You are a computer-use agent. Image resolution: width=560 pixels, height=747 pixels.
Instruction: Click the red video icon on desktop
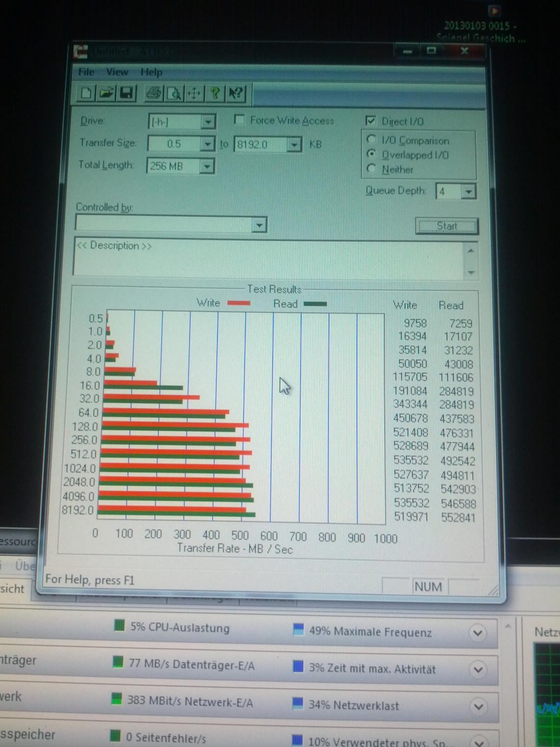coord(494,10)
